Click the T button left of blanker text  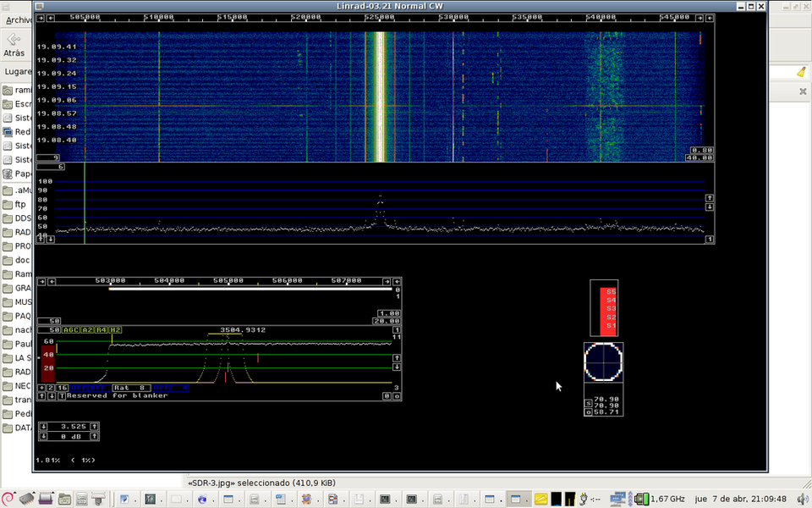pos(62,395)
